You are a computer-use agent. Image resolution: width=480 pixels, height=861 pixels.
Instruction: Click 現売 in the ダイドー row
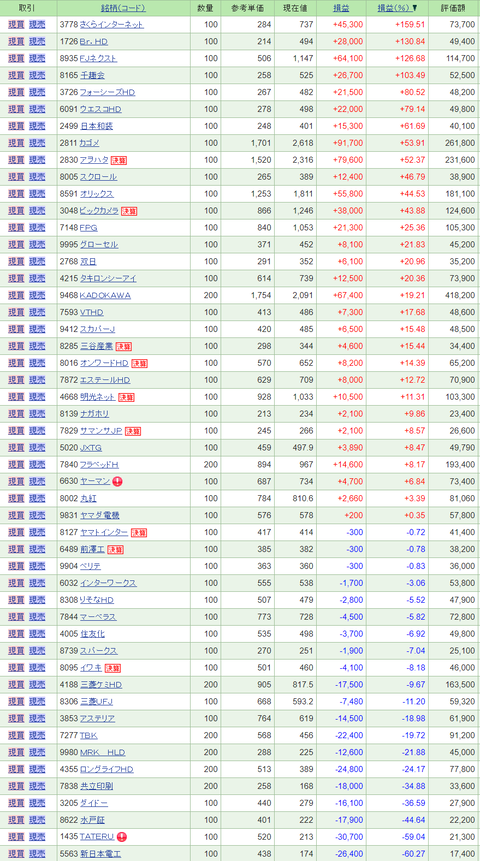click(x=37, y=803)
